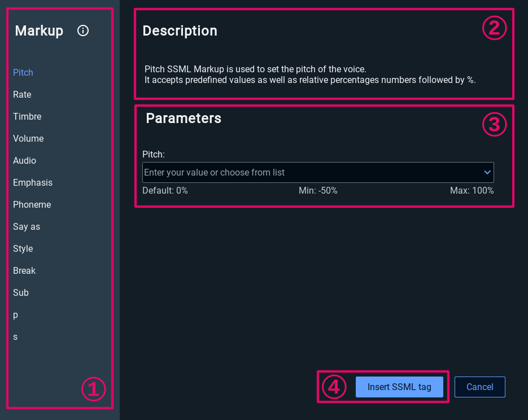Expand the Pitch value dropdown arrow
The image size is (528, 420).
click(487, 172)
